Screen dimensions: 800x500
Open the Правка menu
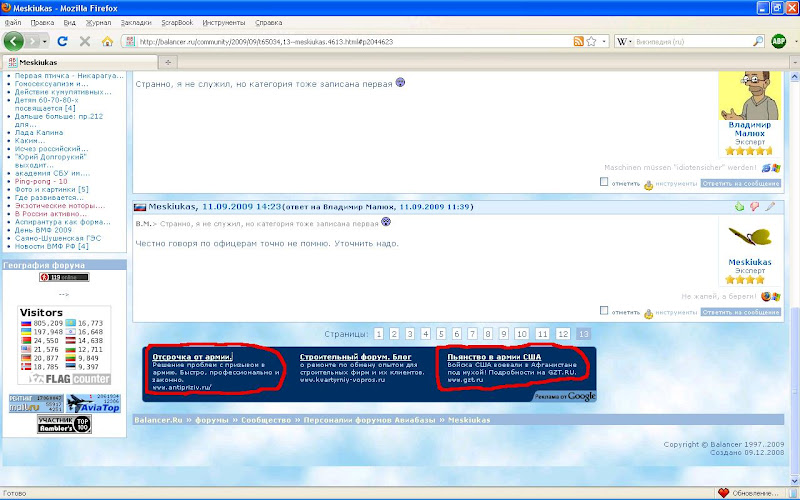(42, 22)
